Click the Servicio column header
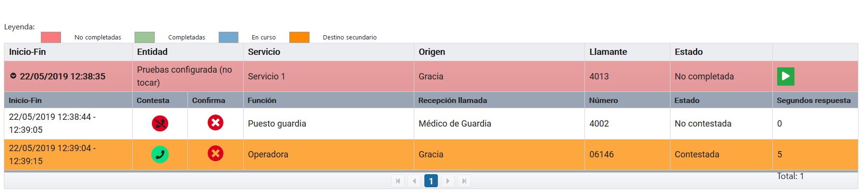Viewport: 868px width, 192px height. (x=264, y=52)
